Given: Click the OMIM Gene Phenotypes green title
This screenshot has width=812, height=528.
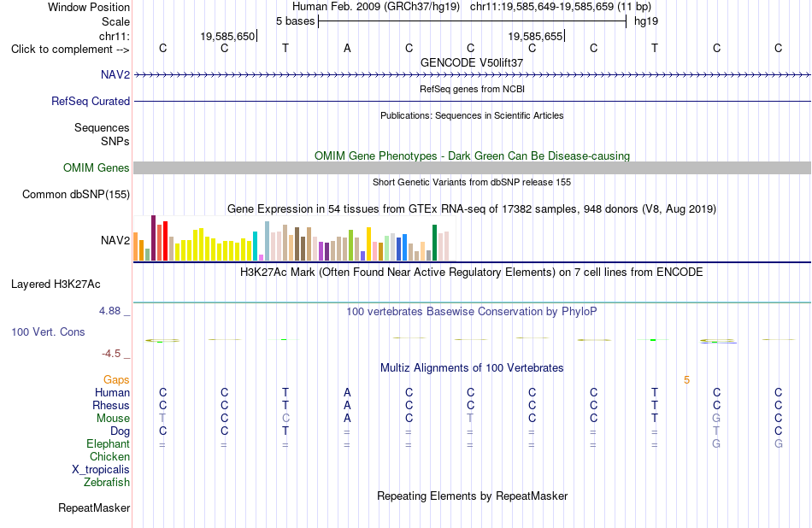Looking at the screenshot, I should pos(472,155).
